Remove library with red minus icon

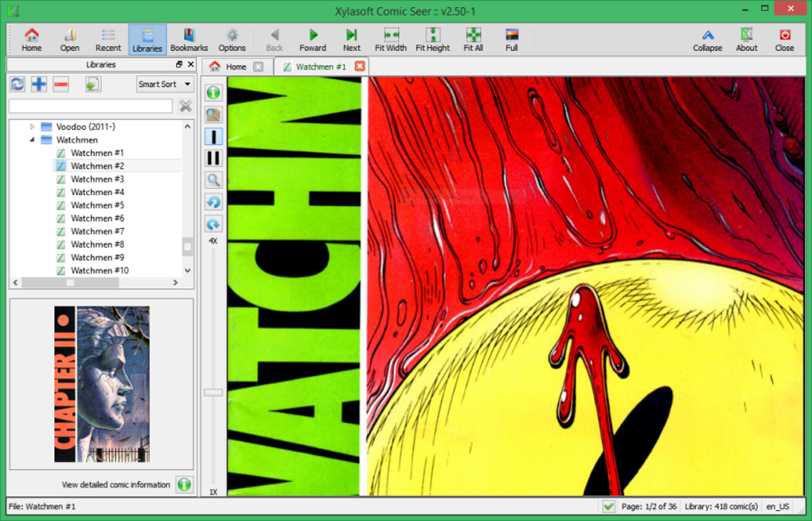point(61,84)
